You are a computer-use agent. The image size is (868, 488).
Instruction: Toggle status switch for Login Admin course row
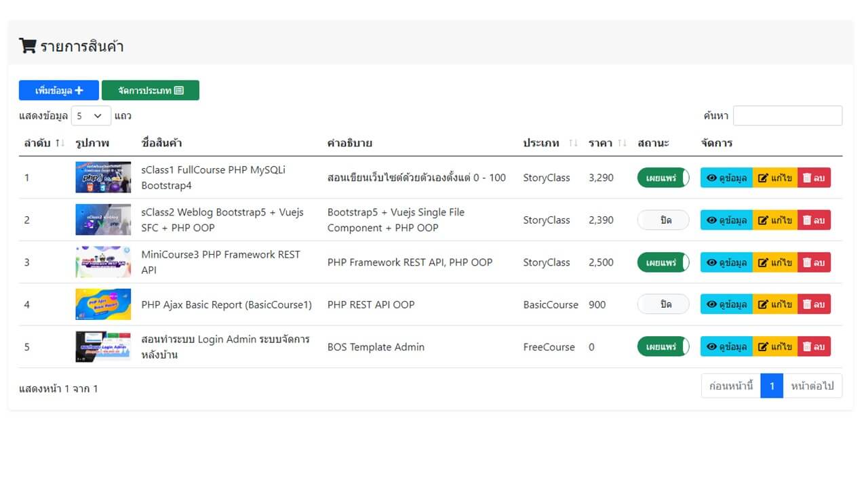[663, 346]
